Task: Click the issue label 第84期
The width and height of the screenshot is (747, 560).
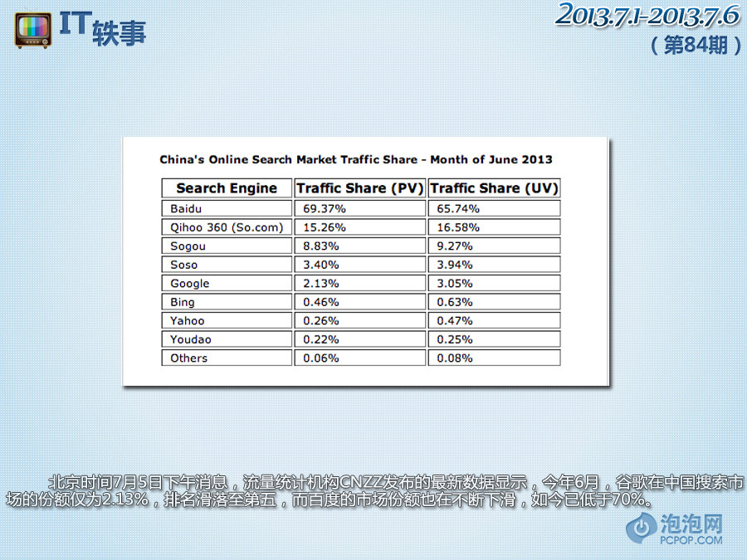Action: pos(696,46)
